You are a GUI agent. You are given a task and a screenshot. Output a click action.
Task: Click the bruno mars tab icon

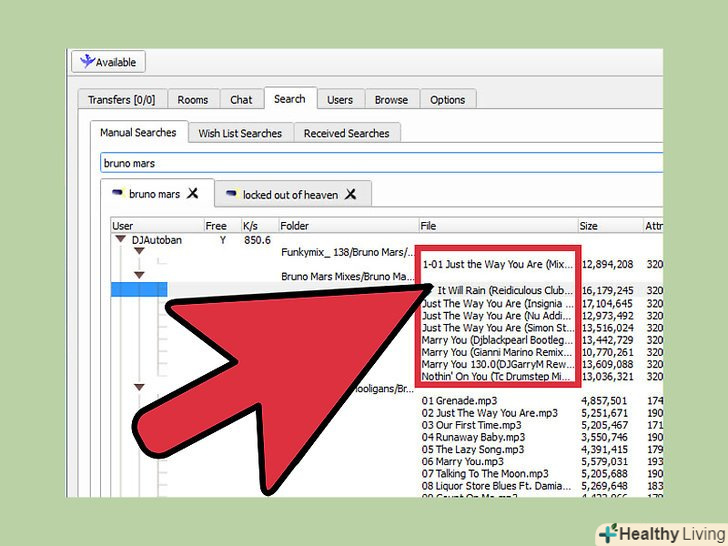coord(117,192)
